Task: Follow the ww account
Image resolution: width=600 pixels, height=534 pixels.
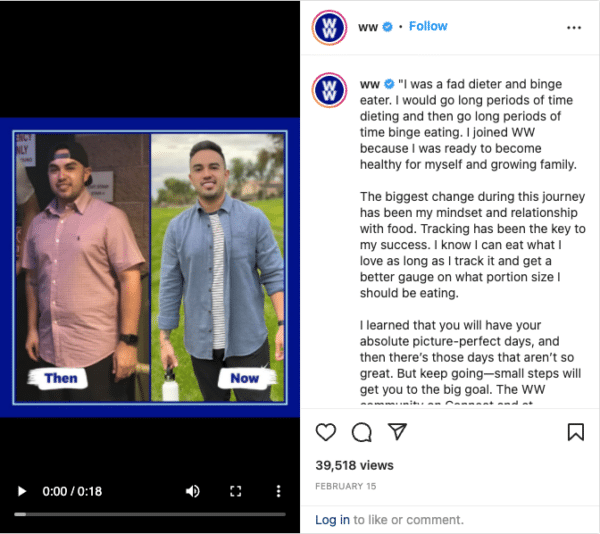Action: pyautogui.click(x=428, y=26)
